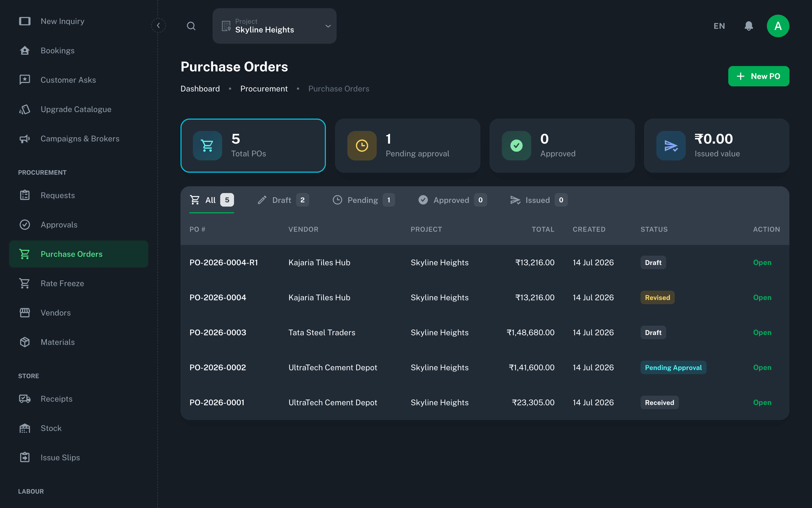Open Vendors in sidebar

coord(78,312)
